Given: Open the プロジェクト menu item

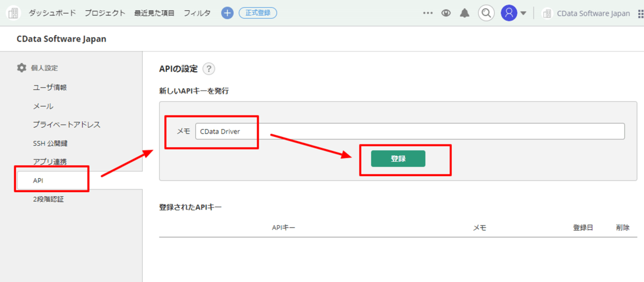Looking at the screenshot, I should tap(105, 13).
